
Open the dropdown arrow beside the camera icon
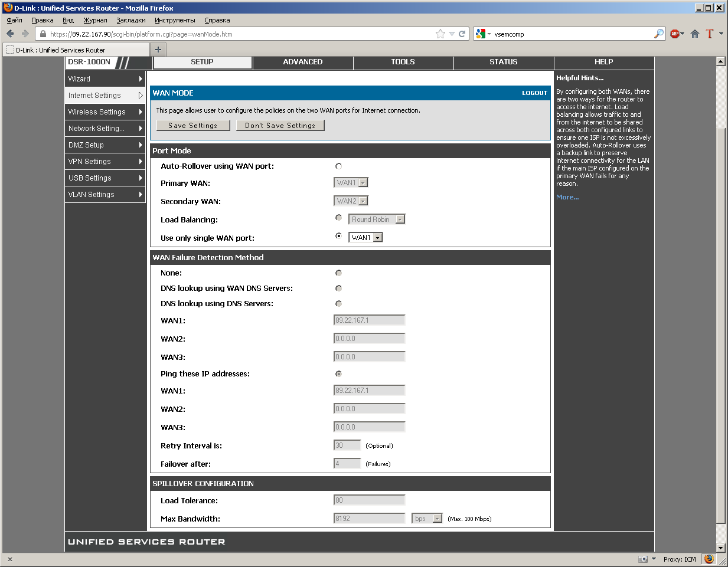point(654,559)
